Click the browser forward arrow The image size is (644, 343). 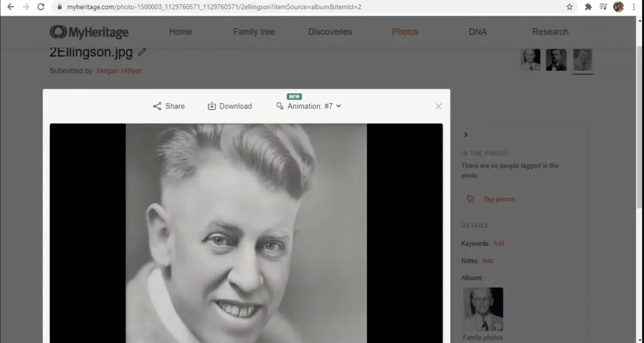(x=25, y=7)
